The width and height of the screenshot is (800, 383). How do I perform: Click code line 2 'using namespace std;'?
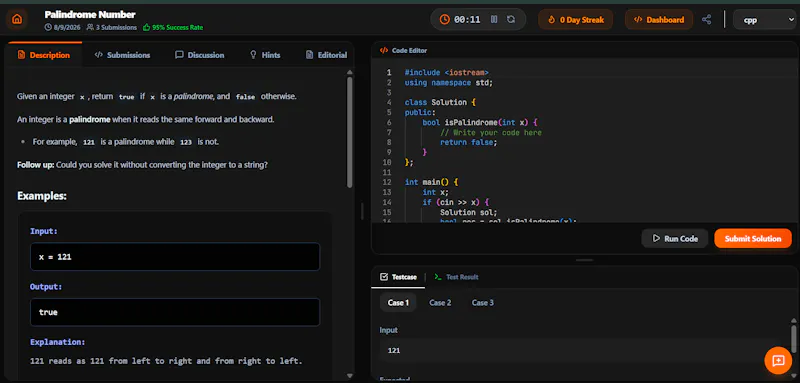[x=449, y=83]
